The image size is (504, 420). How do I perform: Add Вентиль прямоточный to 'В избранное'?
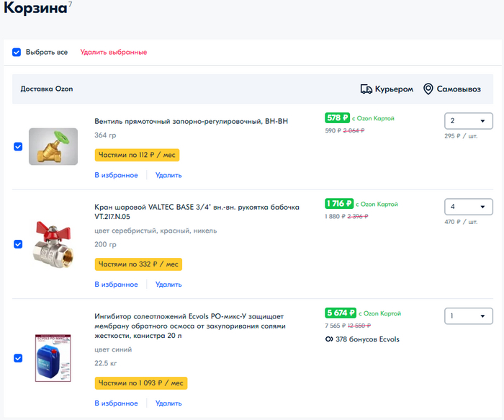(x=116, y=175)
